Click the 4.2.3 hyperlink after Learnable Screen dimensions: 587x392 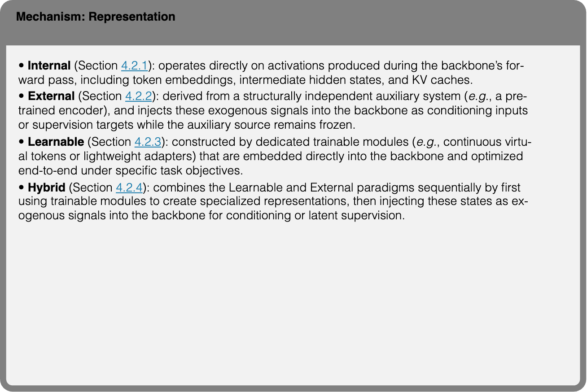148,142
